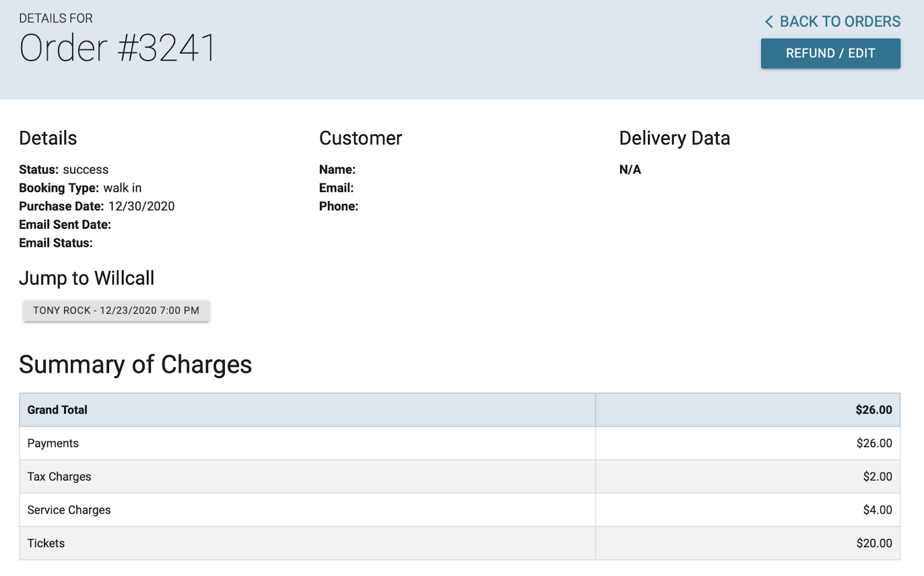Click the Jump to Willcall heading
The width and height of the screenshot is (924, 576).
click(87, 278)
